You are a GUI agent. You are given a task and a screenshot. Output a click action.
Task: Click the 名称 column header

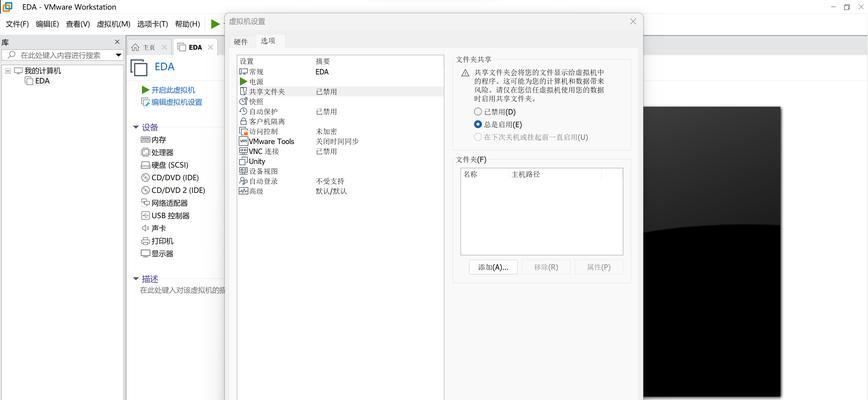click(x=471, y=174)
